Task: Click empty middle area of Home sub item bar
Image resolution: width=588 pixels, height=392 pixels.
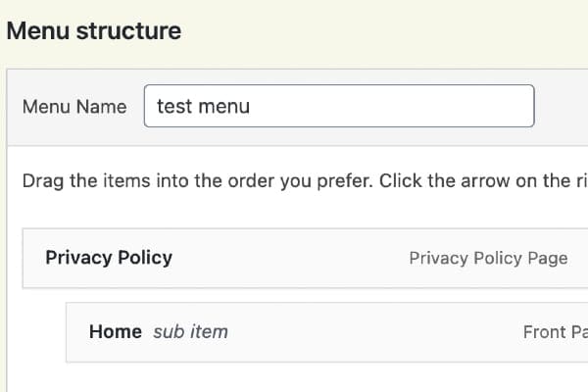Action: [372, 332]
